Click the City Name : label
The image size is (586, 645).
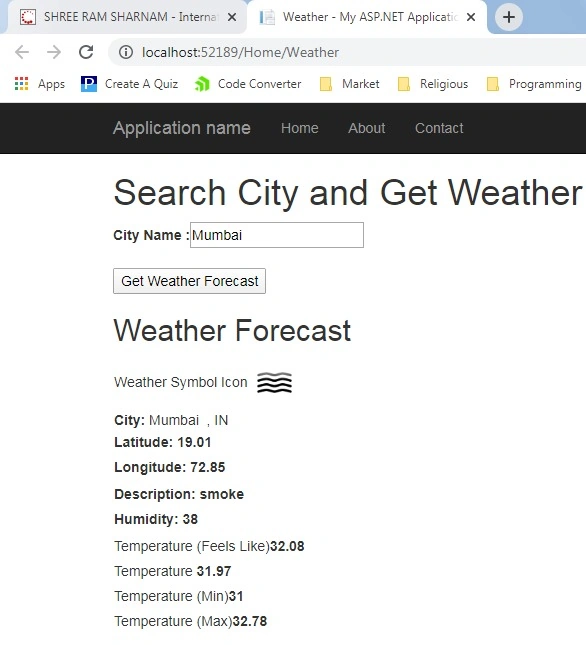click(151, 235)
